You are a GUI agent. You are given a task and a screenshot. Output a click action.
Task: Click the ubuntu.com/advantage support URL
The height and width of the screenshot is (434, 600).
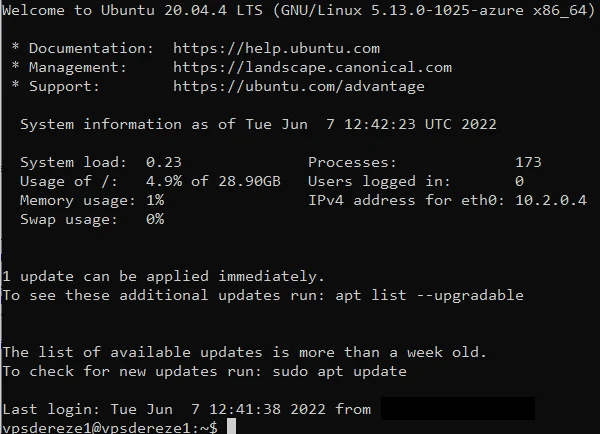pos(299,87)
